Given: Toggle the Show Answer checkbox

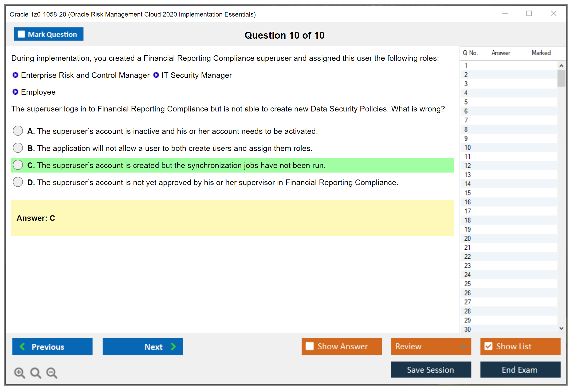Looking at the screenshot, I should tap(310, 346).
